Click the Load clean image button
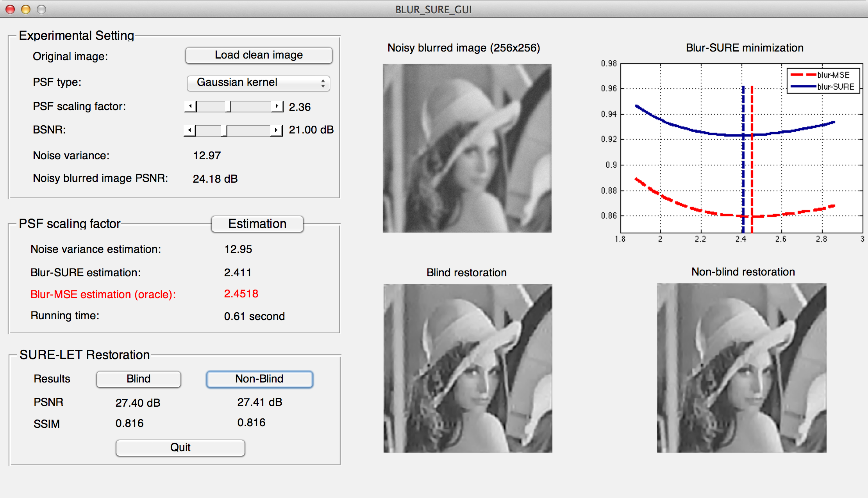The image size is (868, 498). 259,55
